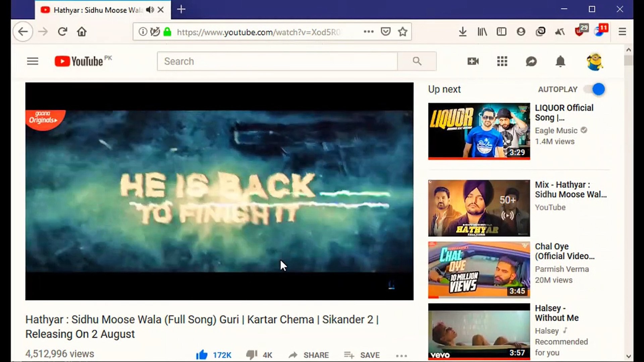Close the Hathyar YouTube tab
644x362 pixels.
(x=161, y=10)
